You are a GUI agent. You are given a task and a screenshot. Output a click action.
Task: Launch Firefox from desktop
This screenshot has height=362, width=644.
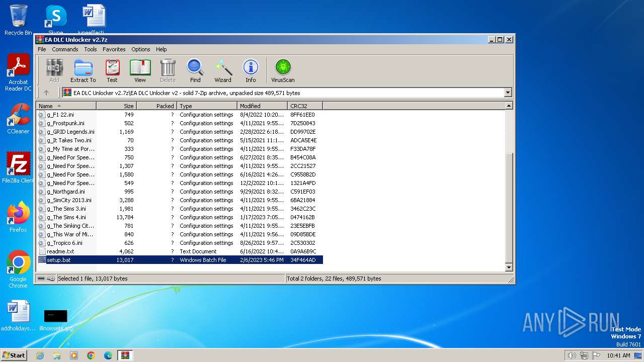[18, 217]
